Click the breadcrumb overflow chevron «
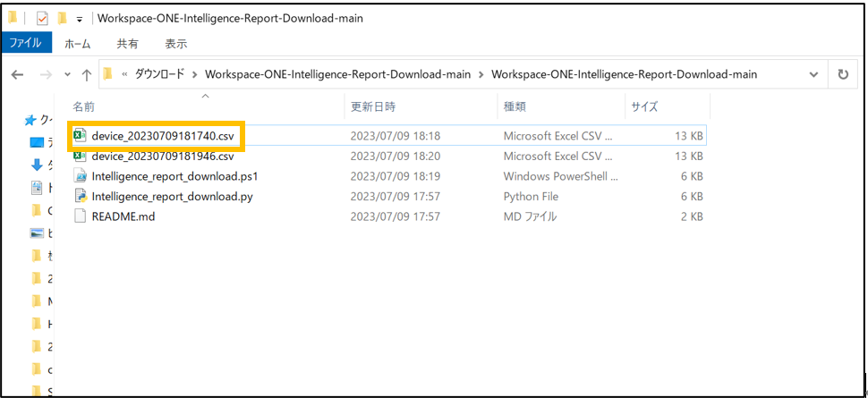This screenshot has width=868, height=398. [x=125, y=74]
